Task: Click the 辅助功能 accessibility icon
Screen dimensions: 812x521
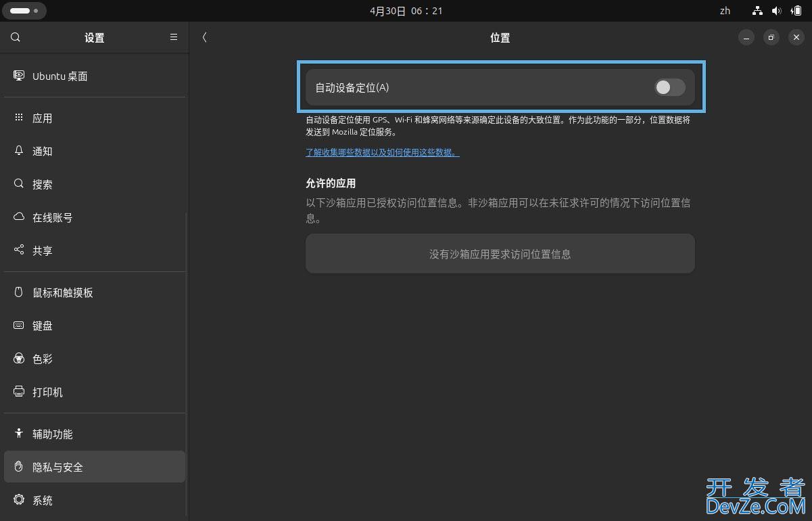Action: click(x=19, y=434)
